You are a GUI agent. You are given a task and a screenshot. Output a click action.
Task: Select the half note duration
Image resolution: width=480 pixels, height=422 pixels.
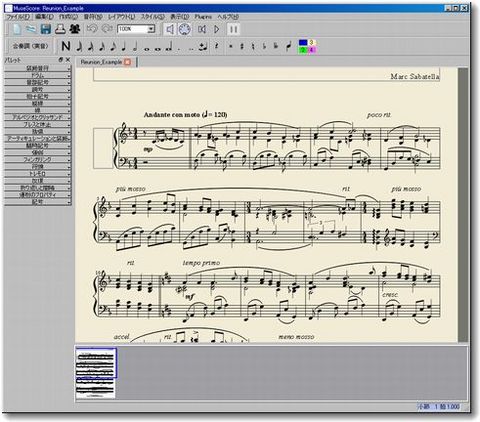pos(135,46)
